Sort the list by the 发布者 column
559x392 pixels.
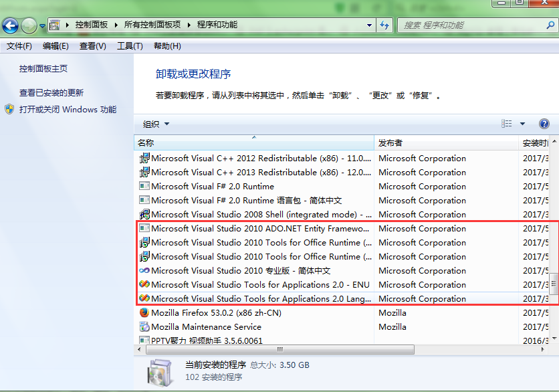click(x=446, y=142)
